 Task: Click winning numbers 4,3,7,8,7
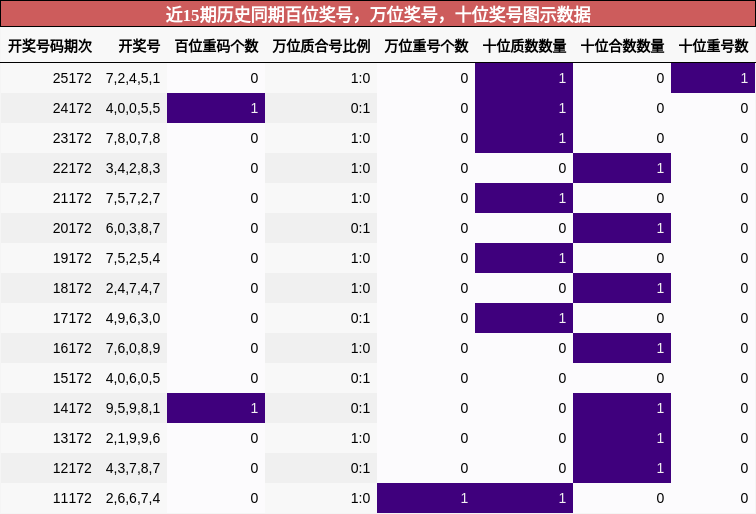coord(133,468)
